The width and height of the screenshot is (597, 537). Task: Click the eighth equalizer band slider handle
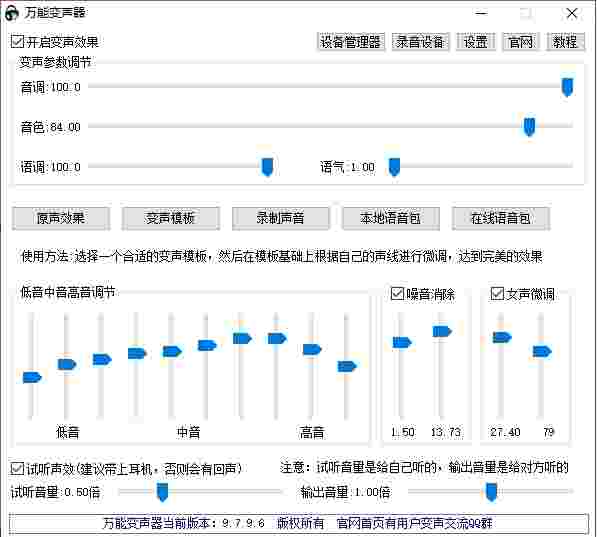277,338
